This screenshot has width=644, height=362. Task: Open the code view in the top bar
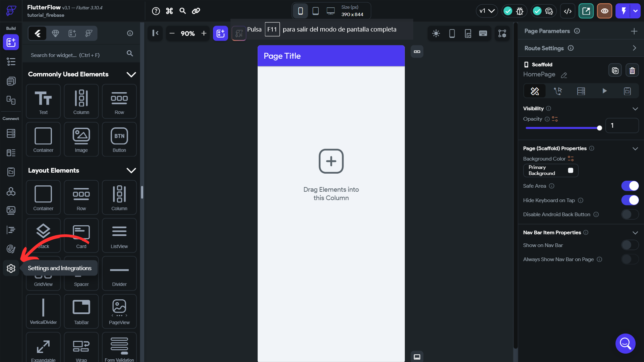[568, 11]
